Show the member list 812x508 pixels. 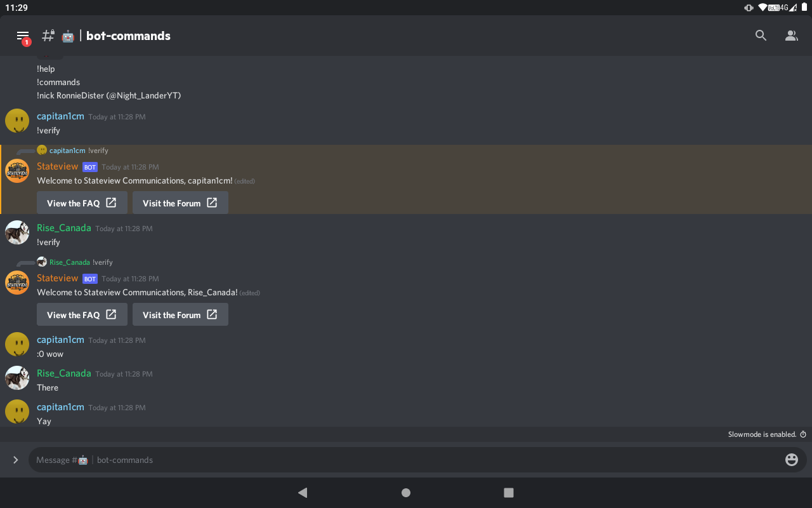coord(791,36)
